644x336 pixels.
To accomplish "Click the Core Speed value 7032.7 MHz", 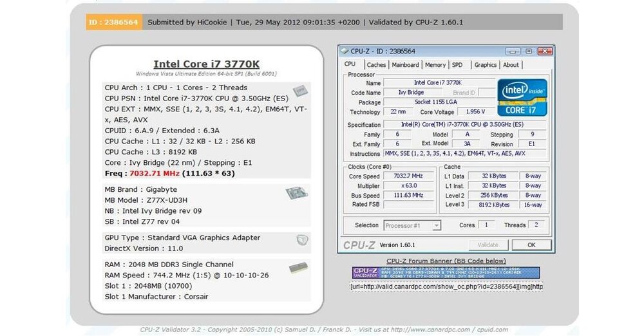I will (408, 176).
